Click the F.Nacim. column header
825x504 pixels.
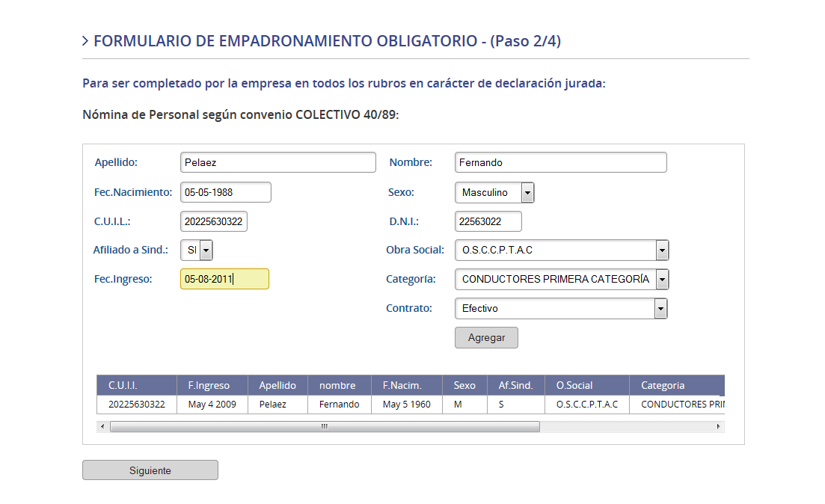click(x=407, y=385)
